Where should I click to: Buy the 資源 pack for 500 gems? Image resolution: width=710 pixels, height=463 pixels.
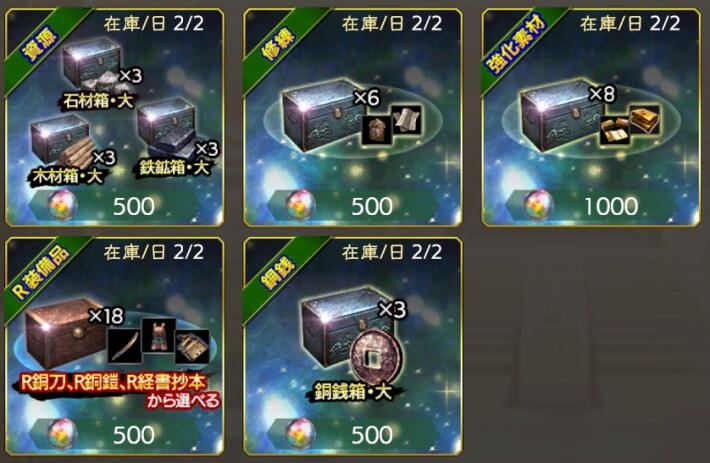pyautogui.click(x=115, y=206)
